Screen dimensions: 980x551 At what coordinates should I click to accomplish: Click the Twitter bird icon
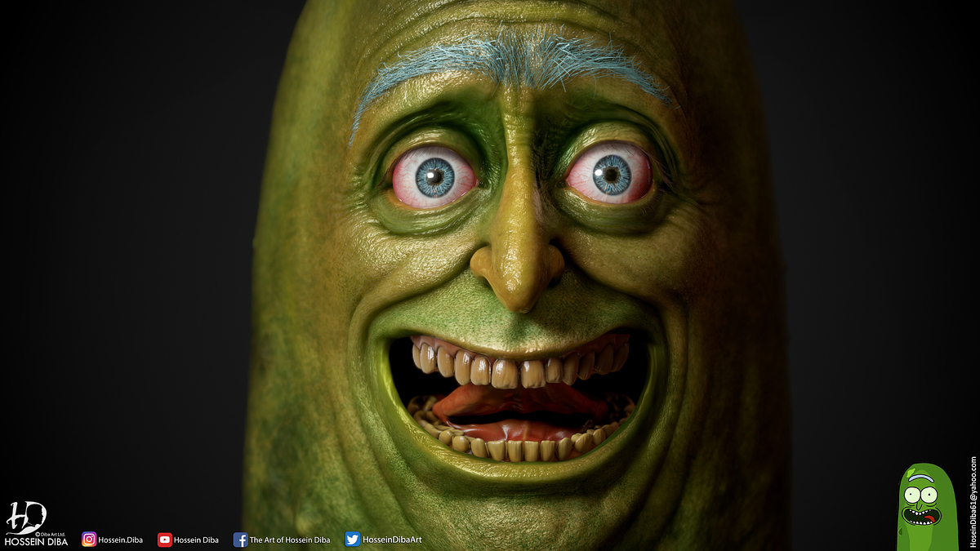tap(352, 540)
